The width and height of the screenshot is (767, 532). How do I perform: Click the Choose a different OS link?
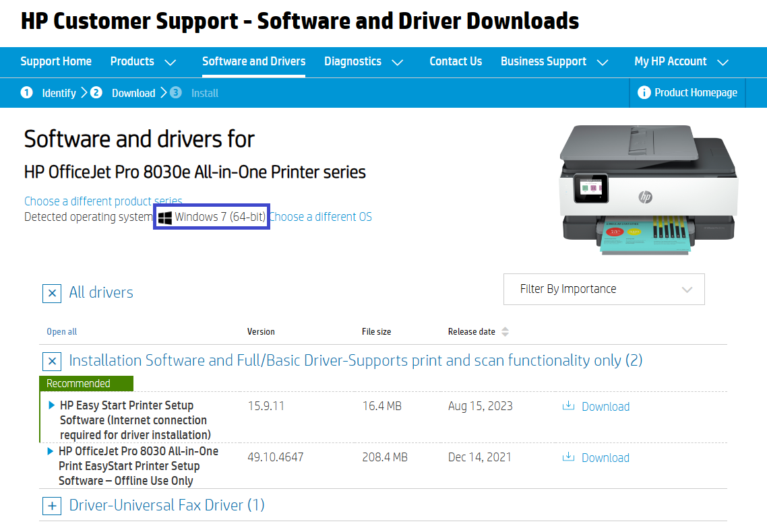tap(321, 216)
